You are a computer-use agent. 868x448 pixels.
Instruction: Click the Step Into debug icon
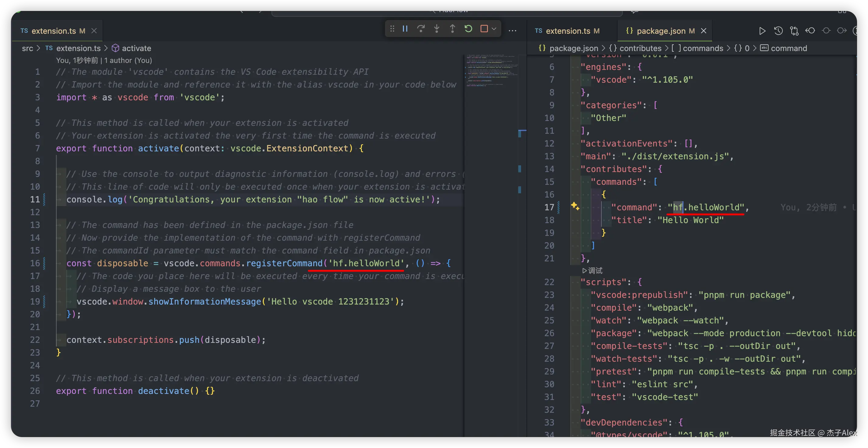point(437,29)
